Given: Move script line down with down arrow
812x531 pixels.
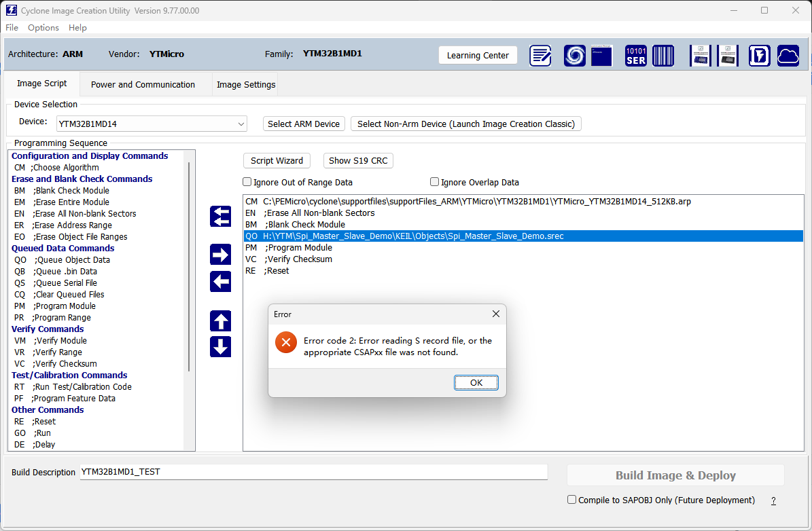Looking at the screenshot, I should [221, 347].
